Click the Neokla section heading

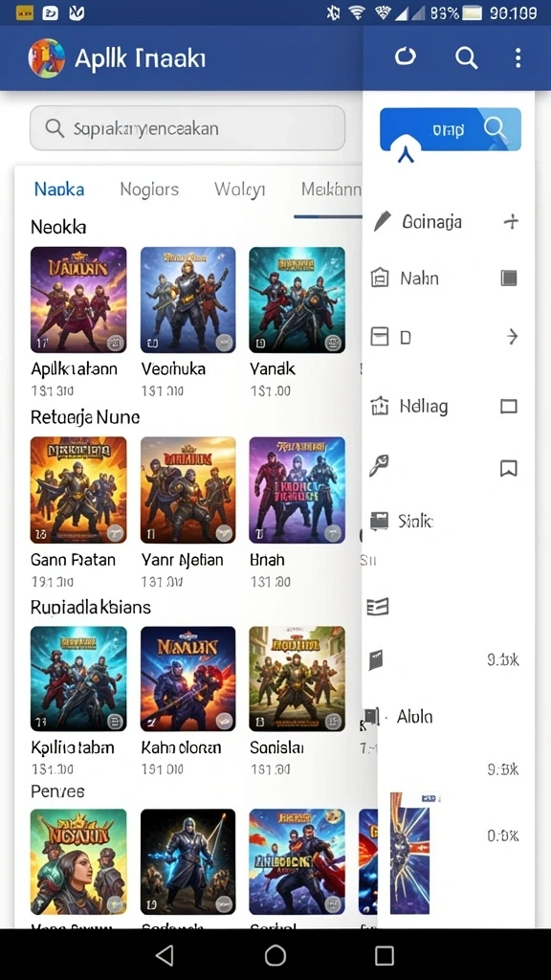[x=58, y=227]
